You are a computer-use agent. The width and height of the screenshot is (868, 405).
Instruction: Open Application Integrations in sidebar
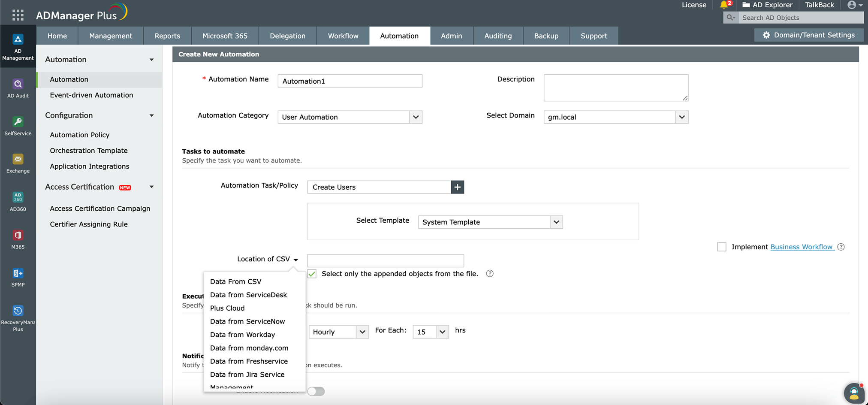point(90,166)
